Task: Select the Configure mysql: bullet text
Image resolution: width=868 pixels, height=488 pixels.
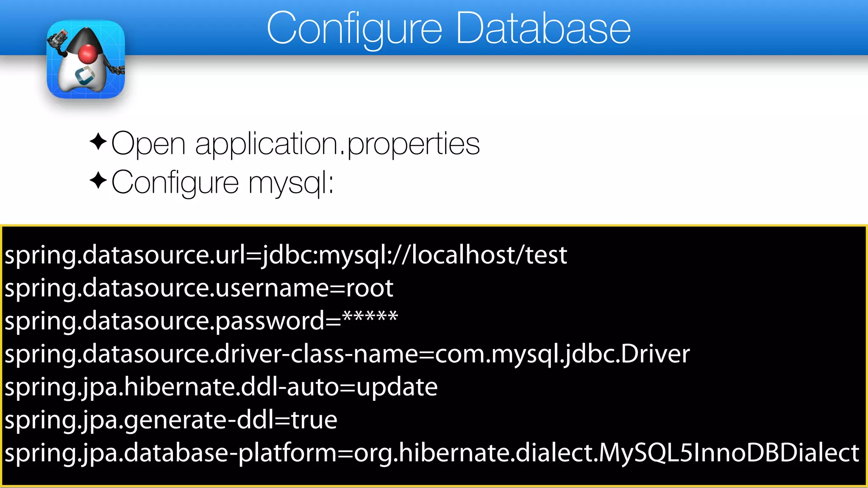Action: (x=223, y=183)
